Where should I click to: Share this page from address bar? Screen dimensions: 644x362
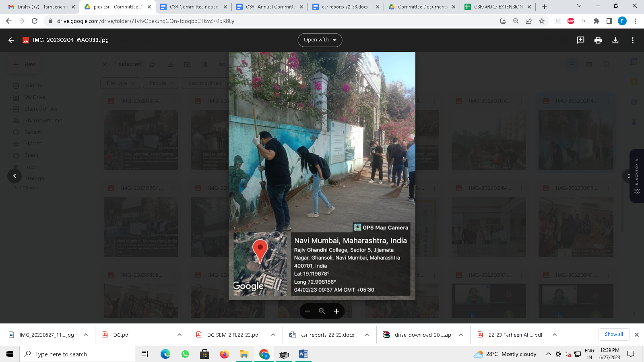[529, 21]
